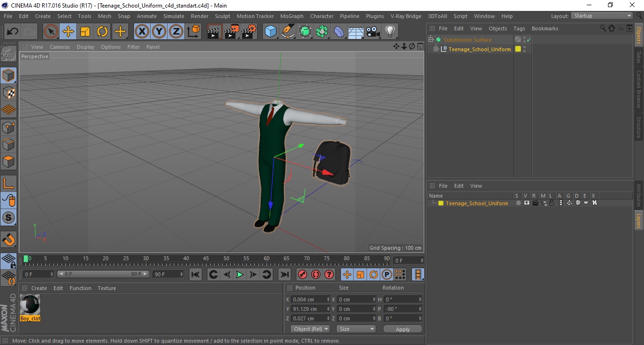Switch to Texture mode
This screenshot has width=644, height=345.
coord(9,92)
